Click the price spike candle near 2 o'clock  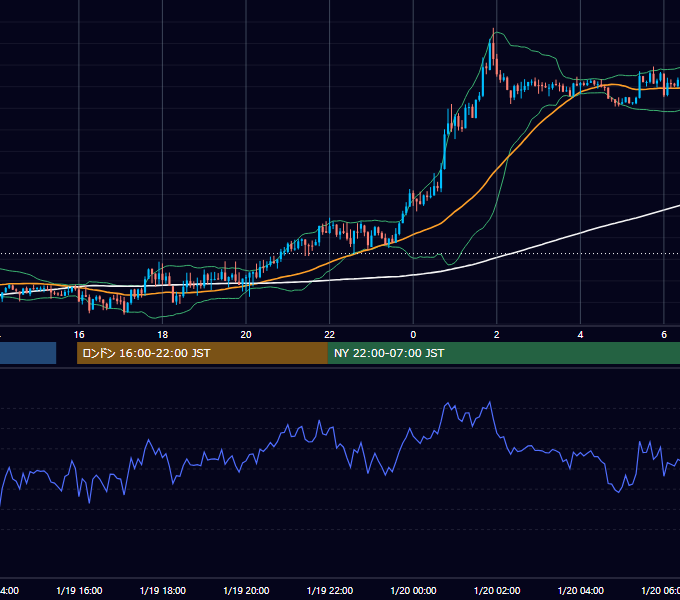[493, 48]
